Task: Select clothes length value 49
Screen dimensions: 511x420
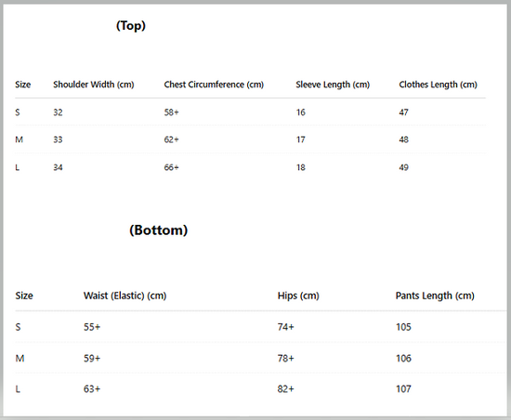Action: pos(403,167)
